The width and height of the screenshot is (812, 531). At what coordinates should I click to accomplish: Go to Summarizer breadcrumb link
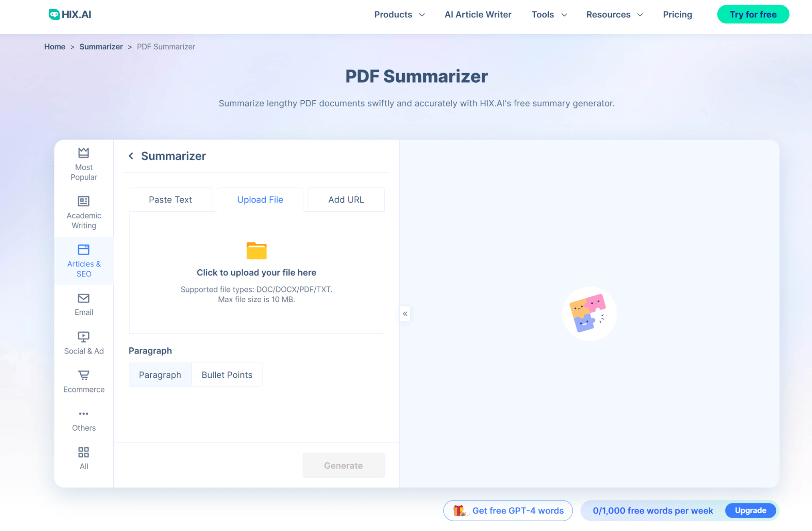point(101,47)
